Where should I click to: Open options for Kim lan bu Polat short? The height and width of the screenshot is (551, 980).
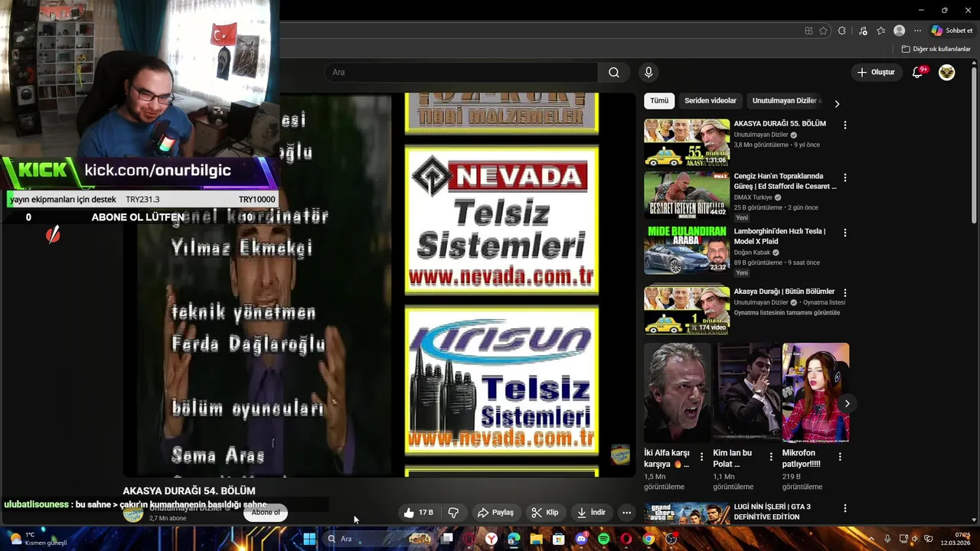coord(771,457)
